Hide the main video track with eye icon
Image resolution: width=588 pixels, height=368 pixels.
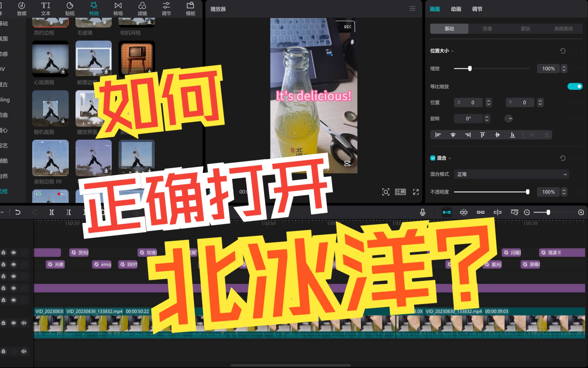(13, 323)
